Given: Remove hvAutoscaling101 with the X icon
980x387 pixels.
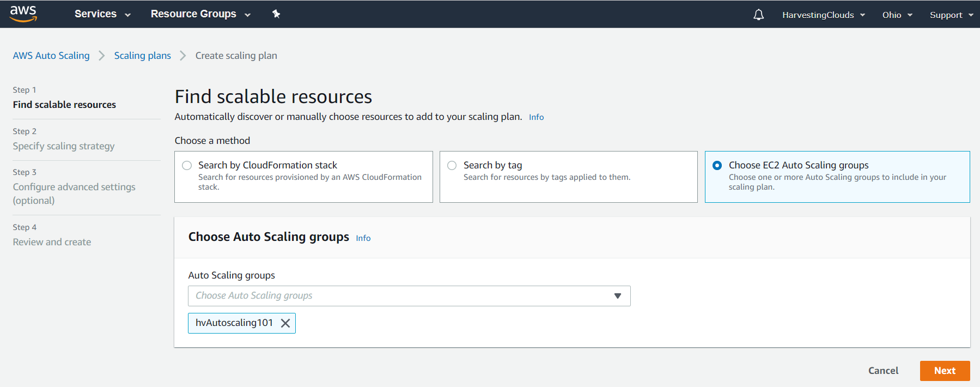Looking at the screenshot, I should 285,323.
